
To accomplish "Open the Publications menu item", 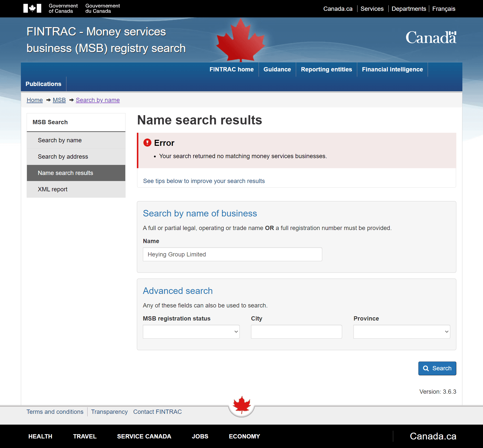I will [x=43, y=84].
